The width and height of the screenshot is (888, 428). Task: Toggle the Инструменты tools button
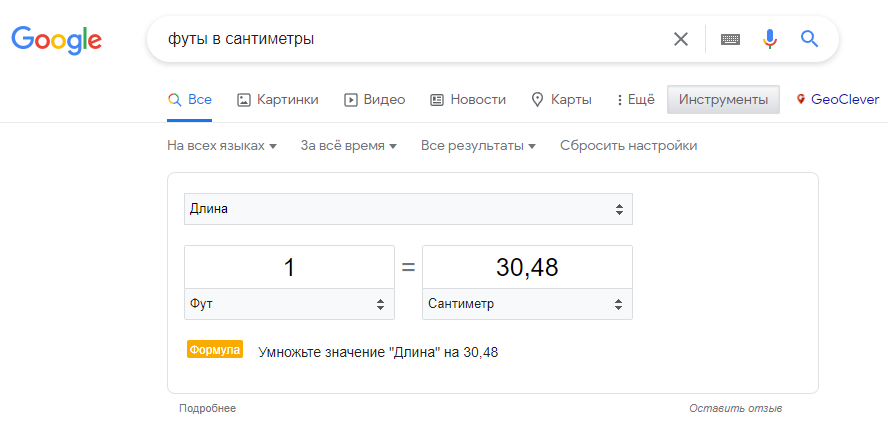pyautogui.click(x=723, y=100)
